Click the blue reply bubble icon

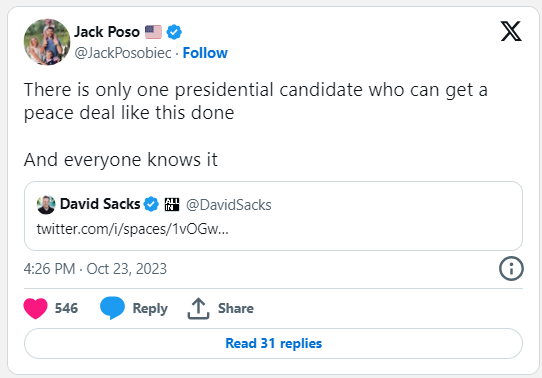(x=112, y=308)
